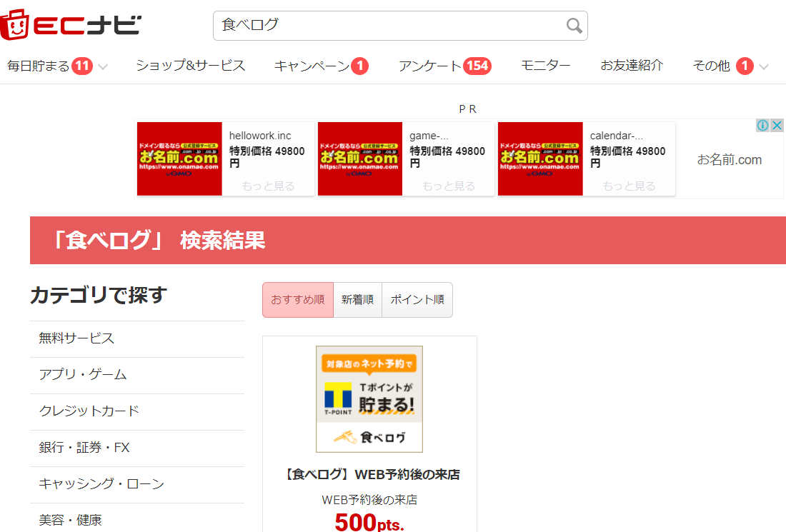Click the search field containing 食べログ
Viewport: 786px width, 532px height.
pos(400,26)
